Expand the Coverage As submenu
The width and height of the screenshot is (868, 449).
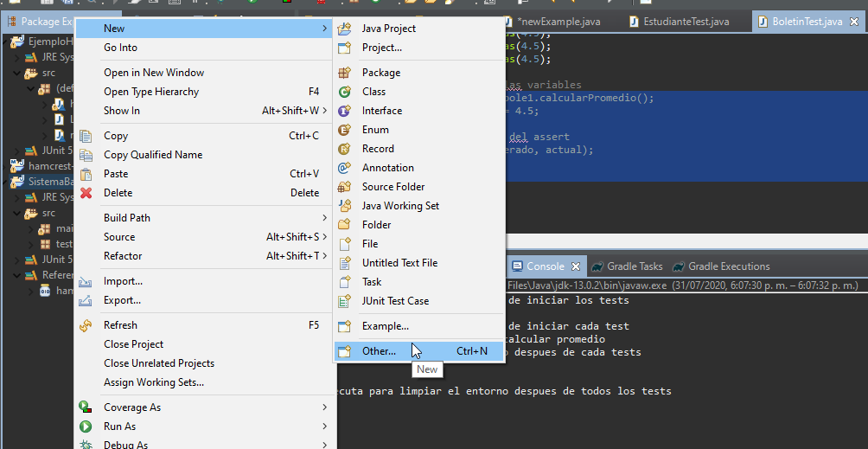coord(204,407)
